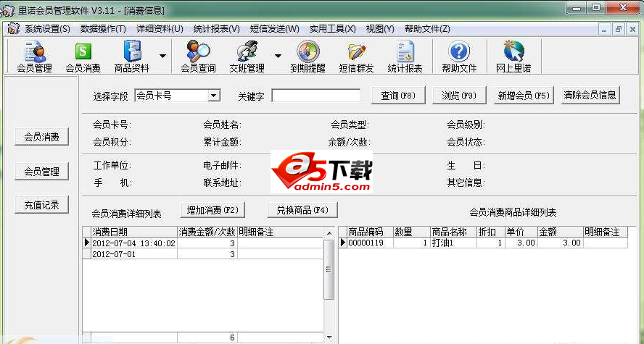The image size is (644, 344).
Task: Open 统计报表 toolbar icon
Action: 405,56
